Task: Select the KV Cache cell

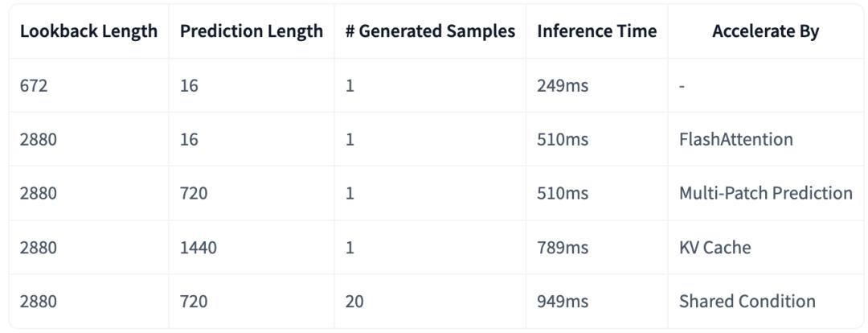Action: pyautogui.click(x=765, y=247)
